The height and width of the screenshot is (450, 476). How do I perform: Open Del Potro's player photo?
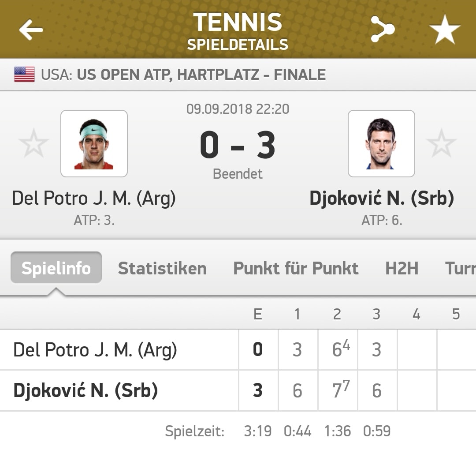94,143
